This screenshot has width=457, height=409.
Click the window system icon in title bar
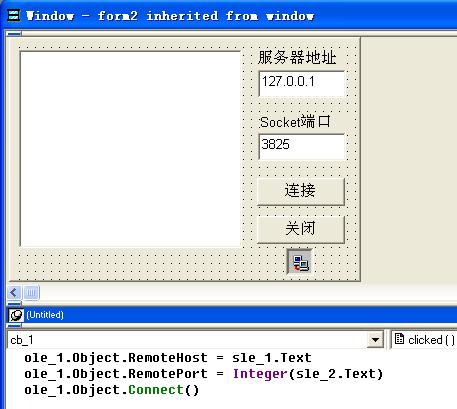click(x=14, y=15)
